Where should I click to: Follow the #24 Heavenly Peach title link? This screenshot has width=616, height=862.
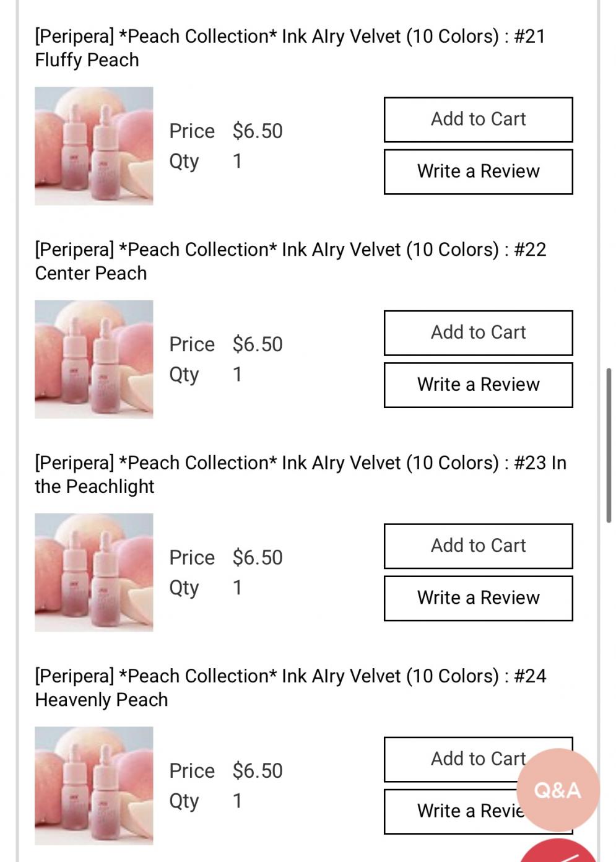(x=290, y=687)
